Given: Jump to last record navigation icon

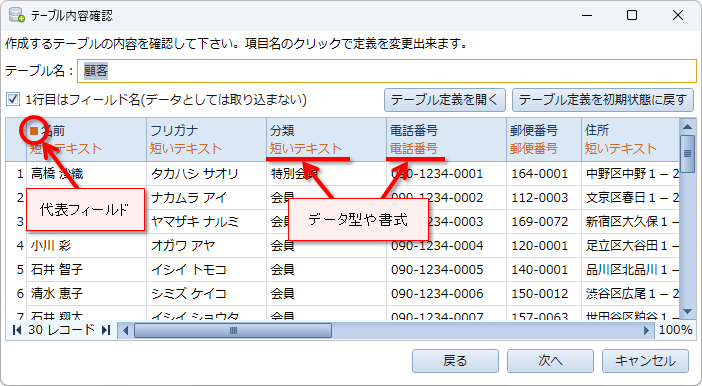Looking at the screenshot, I should [106, 330].
